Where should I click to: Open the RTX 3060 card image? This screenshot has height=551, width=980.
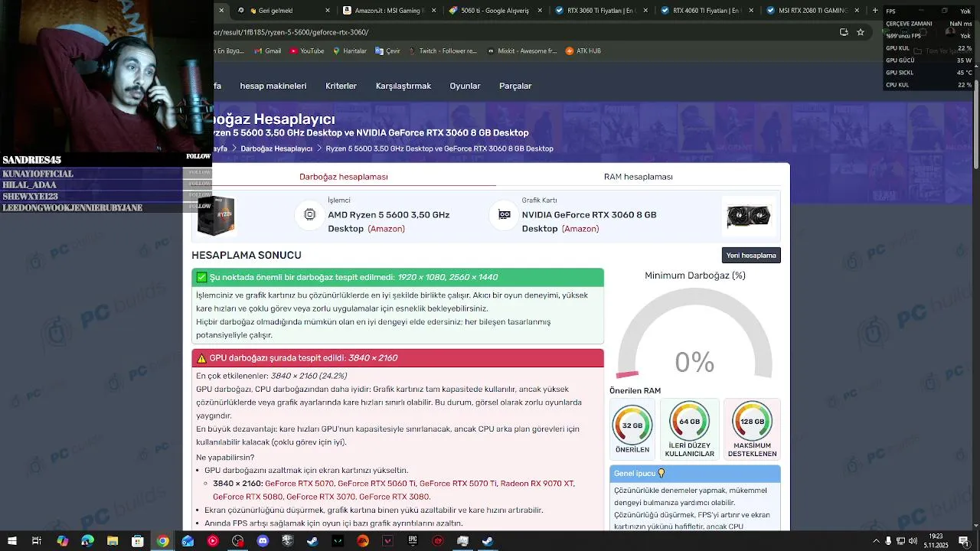click(x=748, y=216)
